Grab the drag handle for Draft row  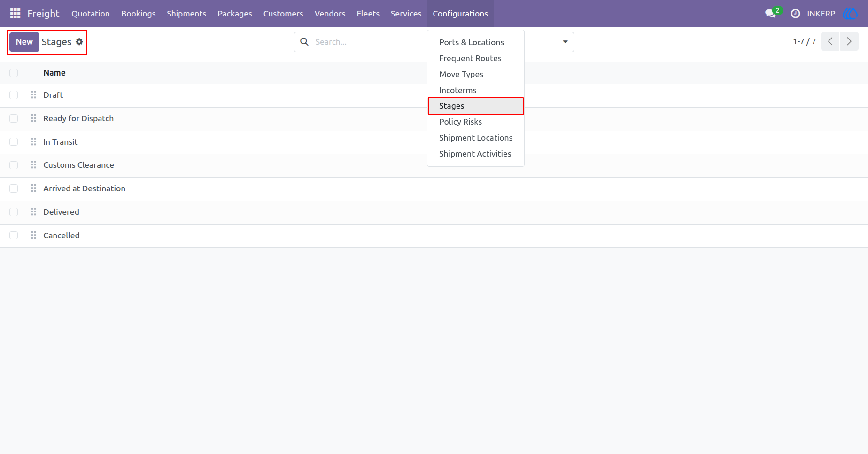coord(33,95)
